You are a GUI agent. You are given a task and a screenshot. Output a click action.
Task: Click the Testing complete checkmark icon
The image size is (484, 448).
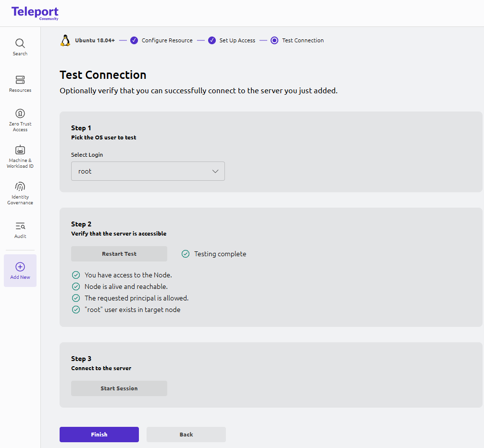pyautogui.click(x=186, y=254)
